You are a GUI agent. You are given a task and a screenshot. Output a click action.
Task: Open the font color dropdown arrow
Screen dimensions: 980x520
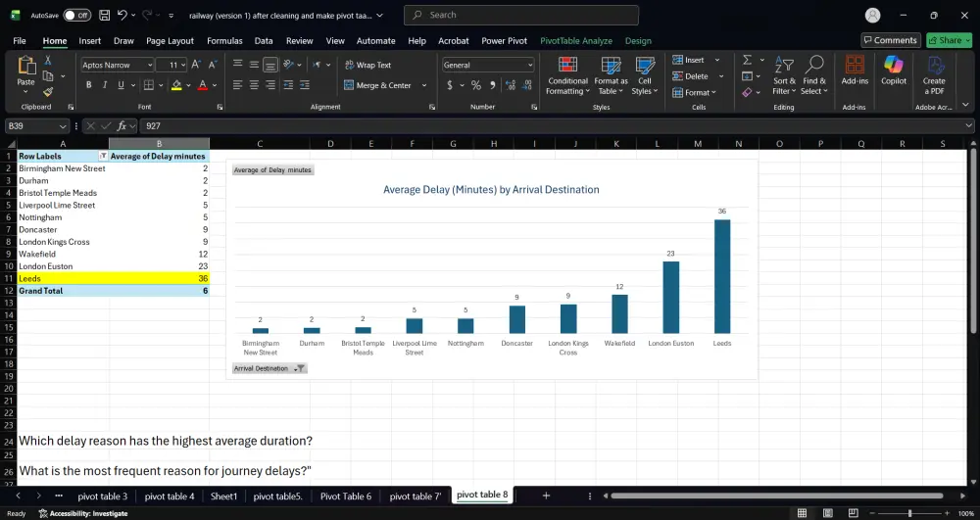click(x=215, y=85)
